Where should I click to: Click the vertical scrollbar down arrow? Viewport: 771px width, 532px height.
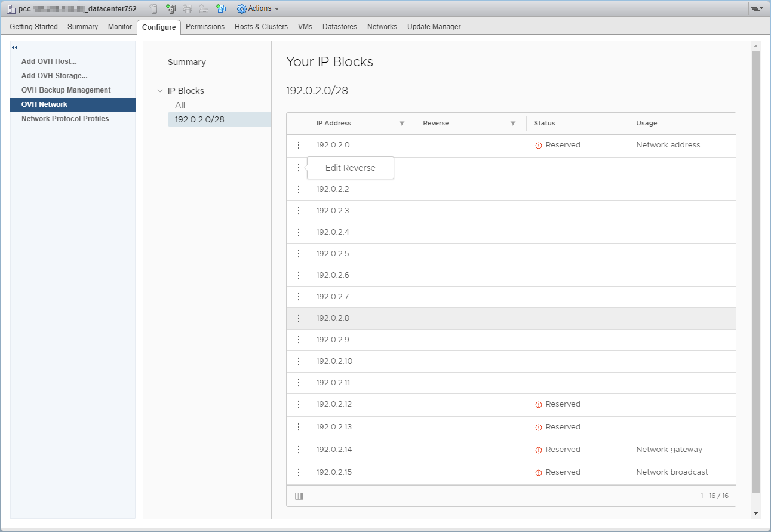[x=755, y=513]
